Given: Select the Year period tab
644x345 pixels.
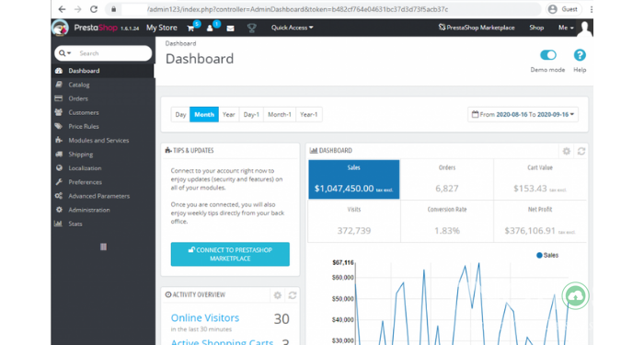Looking at the screenshot, I should coord(229,115).
